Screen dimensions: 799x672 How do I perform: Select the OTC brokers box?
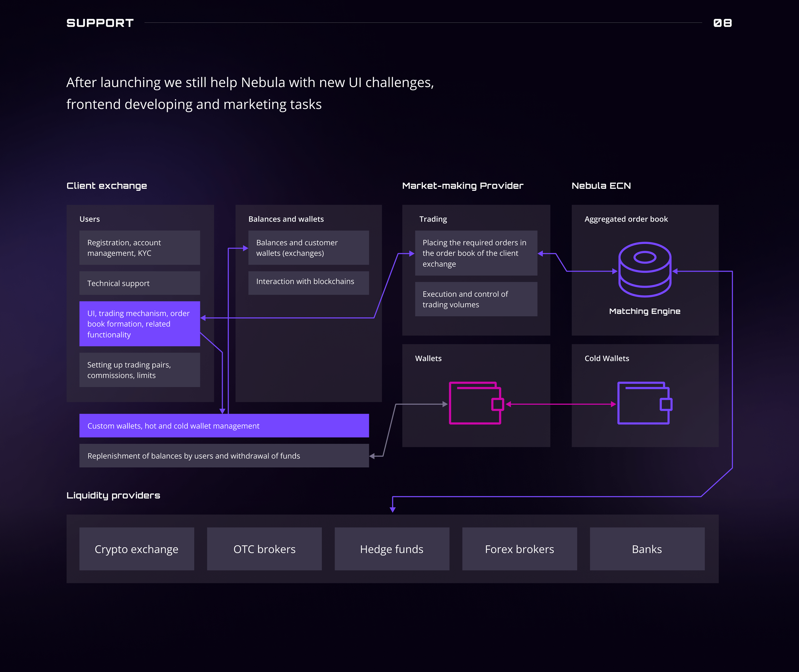tap(264, 549)
